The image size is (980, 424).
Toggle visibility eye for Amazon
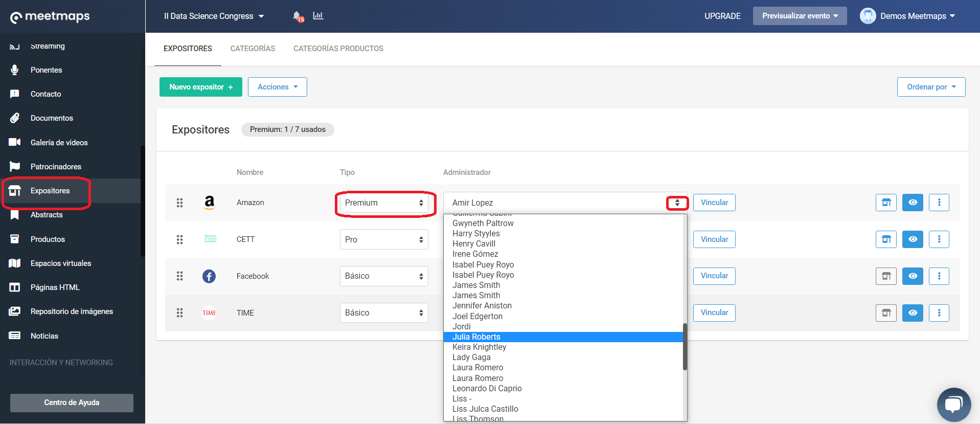(913, 203)
